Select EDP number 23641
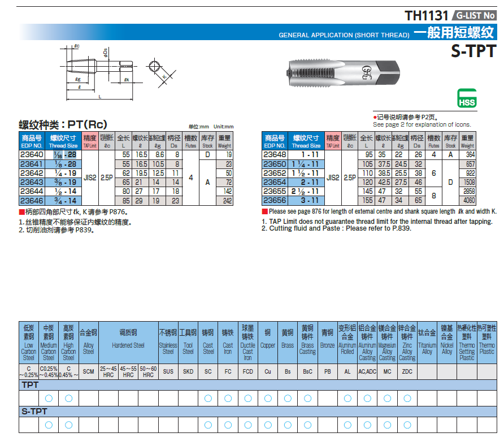 [x=32, y=164]
